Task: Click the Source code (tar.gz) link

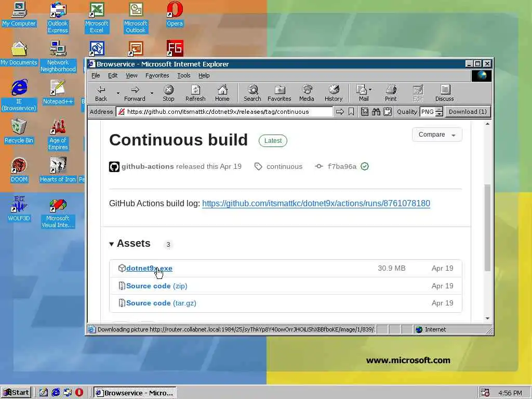Action: (161, 303)
